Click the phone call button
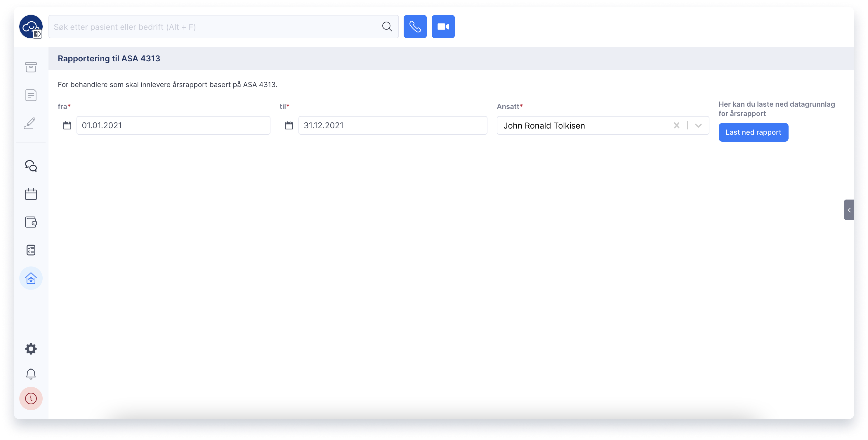The image size is (868, 440). 415,27
